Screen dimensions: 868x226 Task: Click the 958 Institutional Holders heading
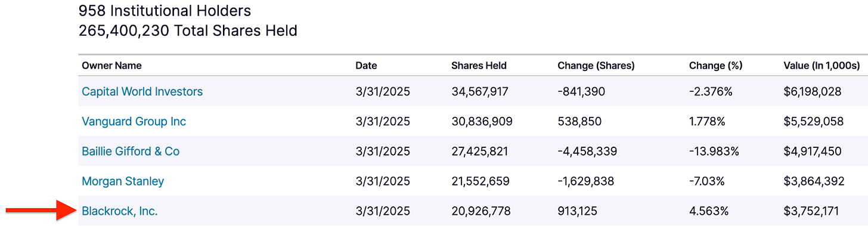coord(165,11)
